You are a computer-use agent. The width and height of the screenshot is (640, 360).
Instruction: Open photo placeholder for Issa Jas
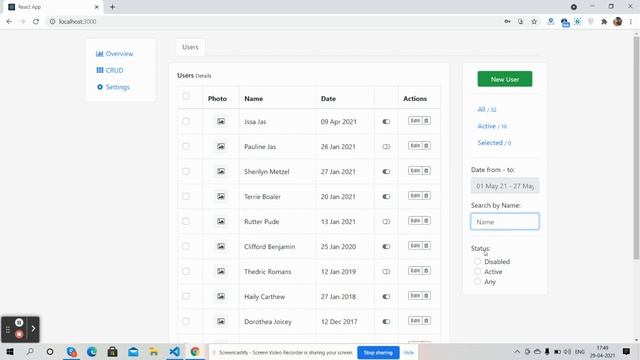[221, 121]
